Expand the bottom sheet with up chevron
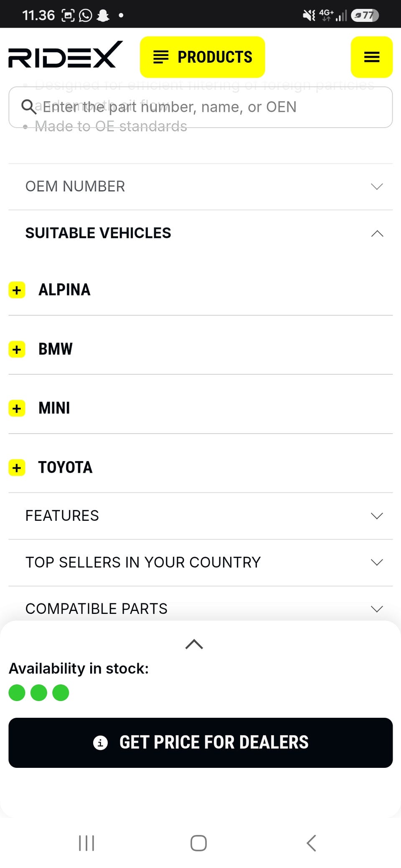 click(194, 644)
